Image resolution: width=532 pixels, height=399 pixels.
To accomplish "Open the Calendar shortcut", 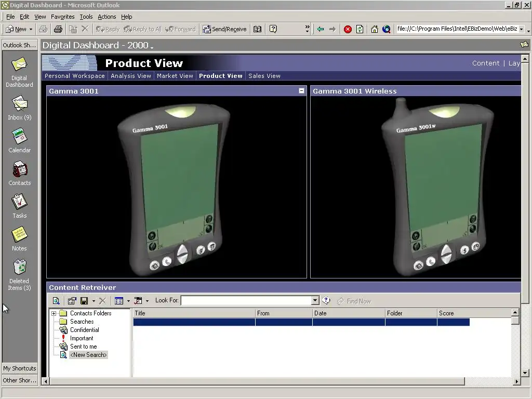I will click(19, 140).
